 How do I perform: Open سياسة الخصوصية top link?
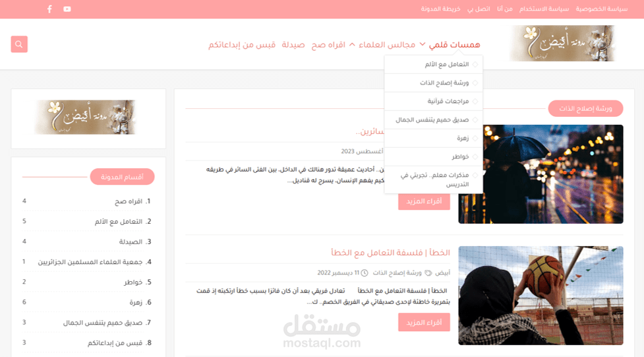[x=602, y=9]
